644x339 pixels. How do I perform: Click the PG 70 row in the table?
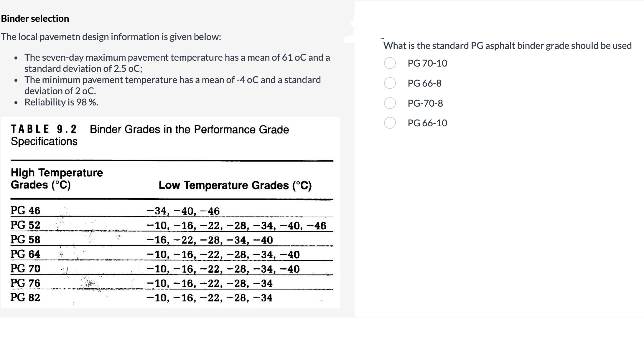click(x=25, y=269)
